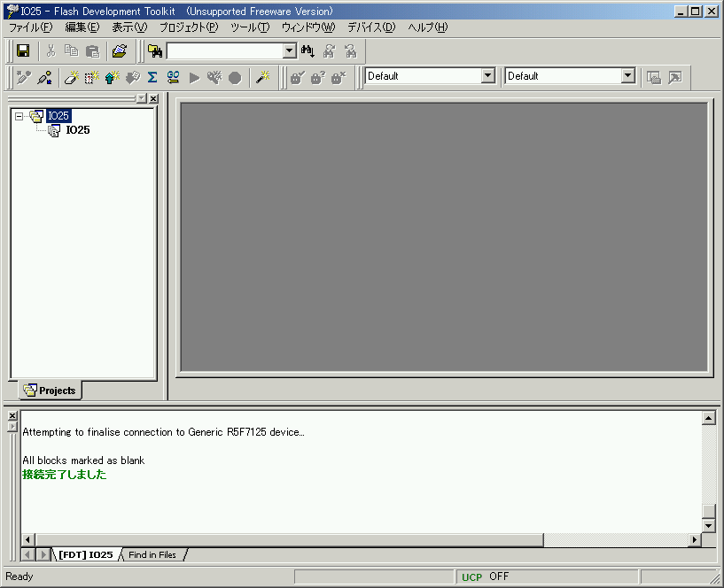Click the arrow button under output pane close
Screen dimensions: 724x588
coord(12,427)
